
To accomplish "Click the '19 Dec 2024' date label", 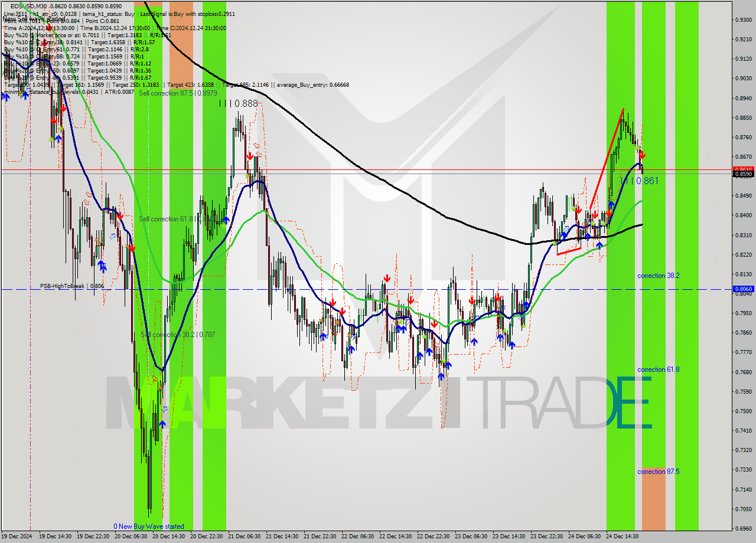I will (17, 537).
